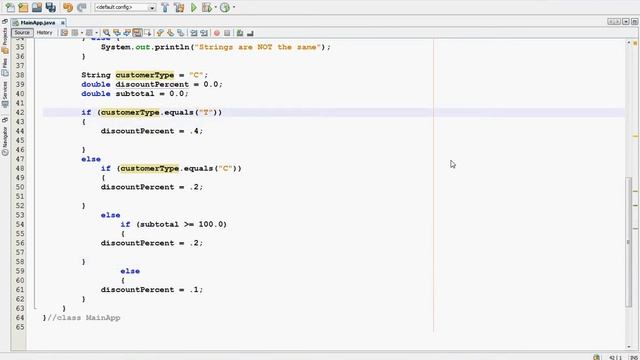This screenshot has height=360, width=640.
Task: Click discountPercent = .4 line
Action: coord(152,131)
